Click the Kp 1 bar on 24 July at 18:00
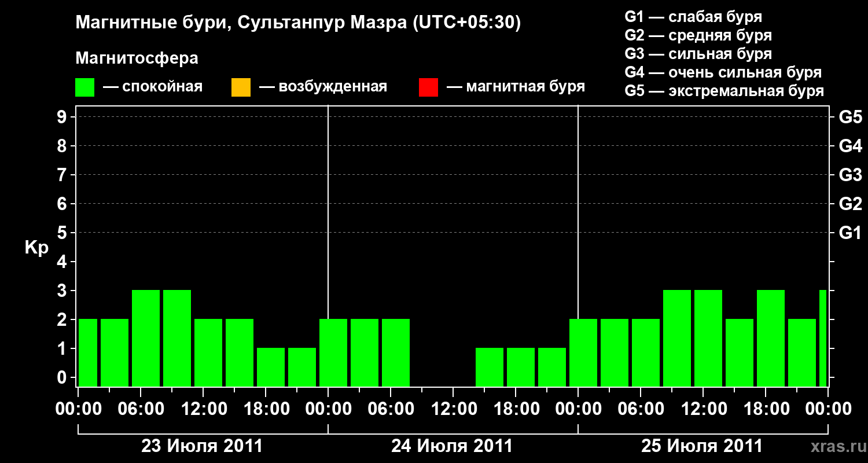 521,367
